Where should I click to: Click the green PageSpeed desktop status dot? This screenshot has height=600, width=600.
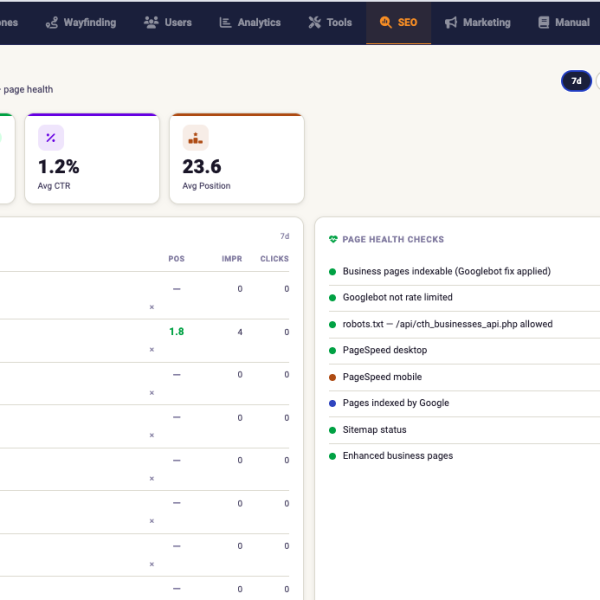pos(333,351)
